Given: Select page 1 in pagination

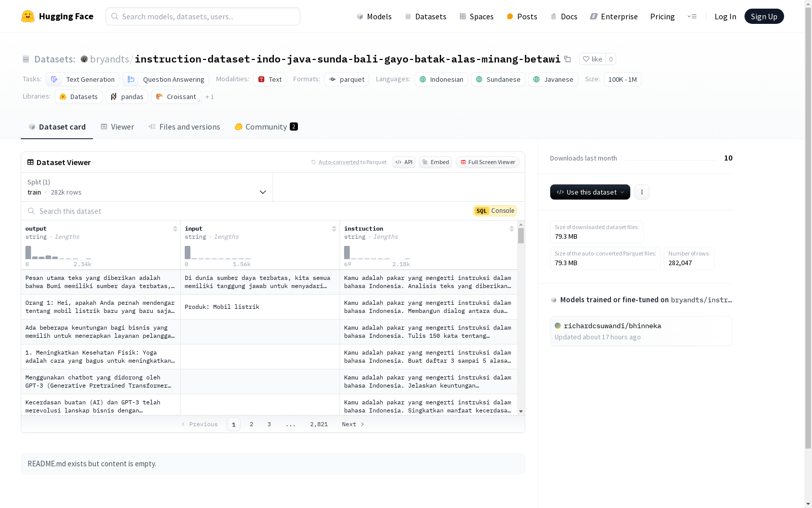Looking at the screenshot, I should (233, 424).
